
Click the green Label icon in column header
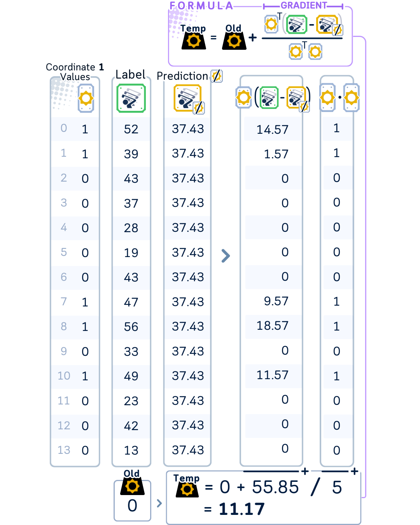131,98
